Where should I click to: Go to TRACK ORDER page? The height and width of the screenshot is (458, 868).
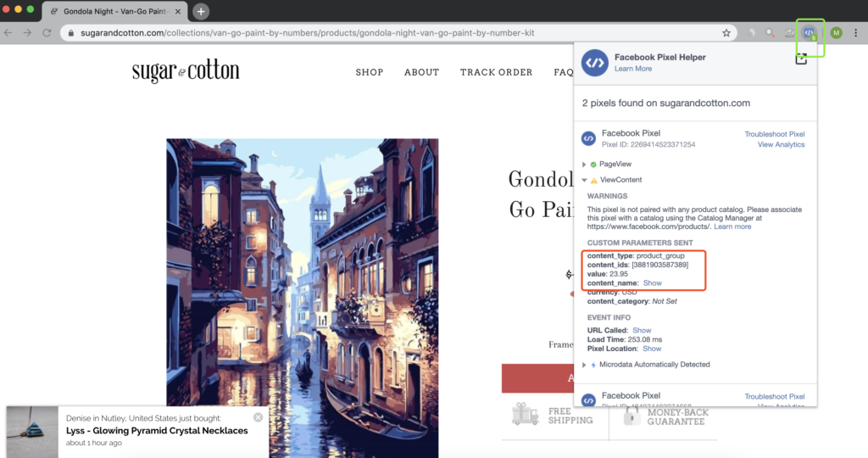(x=496, y=73)
